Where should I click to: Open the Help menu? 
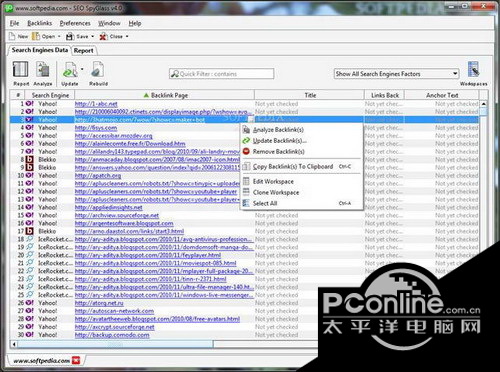coord(135,23)
